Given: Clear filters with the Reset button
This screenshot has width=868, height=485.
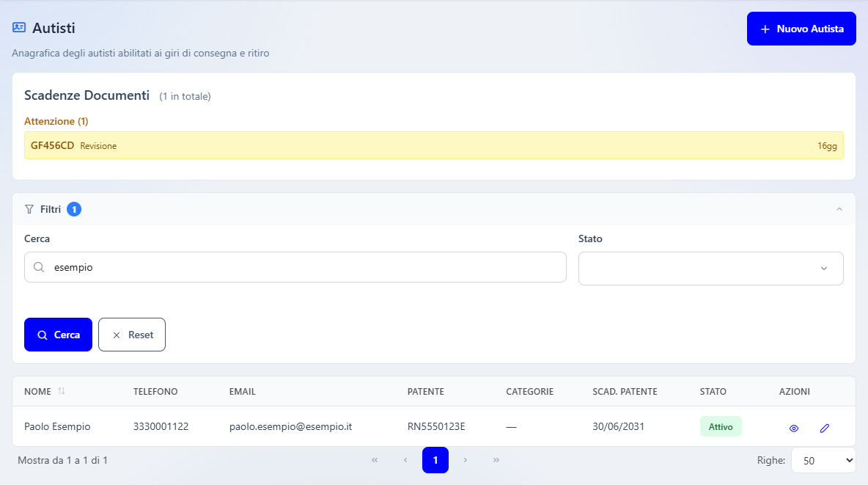Looking at the screenshot, I should (x=132, y=335).
